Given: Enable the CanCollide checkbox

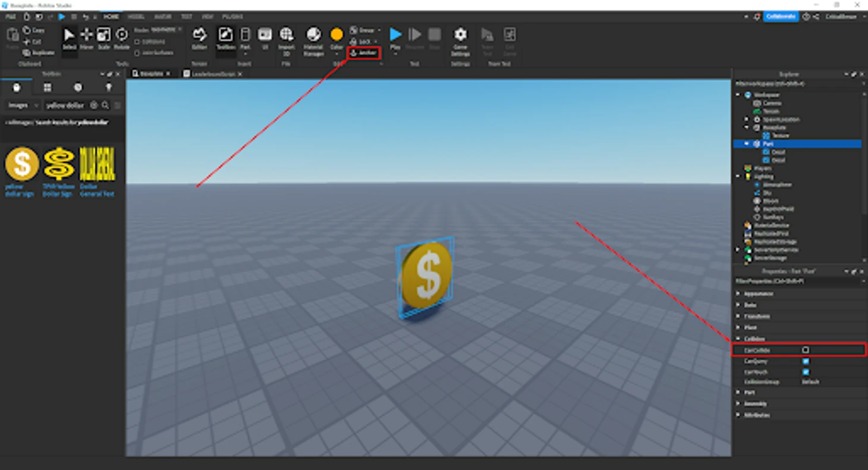Looking at the screenshot, I should tap(806, 350).
